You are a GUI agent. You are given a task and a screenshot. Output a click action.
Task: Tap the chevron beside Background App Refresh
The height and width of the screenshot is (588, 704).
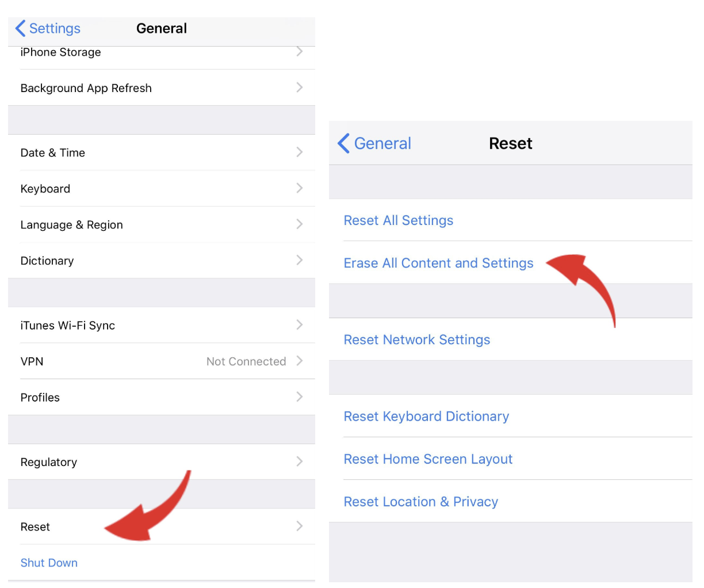click(x=299, y=87)
